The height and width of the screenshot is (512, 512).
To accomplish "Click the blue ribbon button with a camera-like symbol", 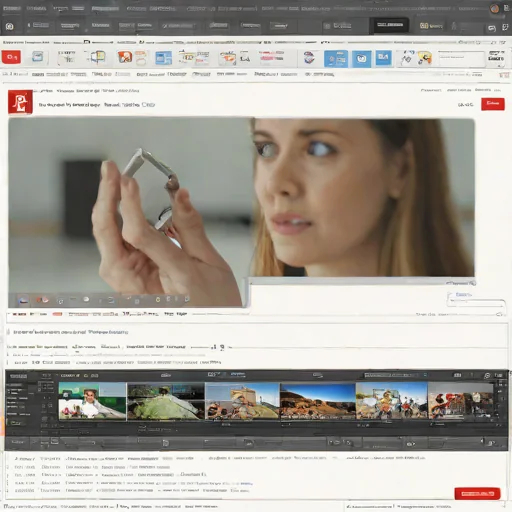I will (362, 59).
